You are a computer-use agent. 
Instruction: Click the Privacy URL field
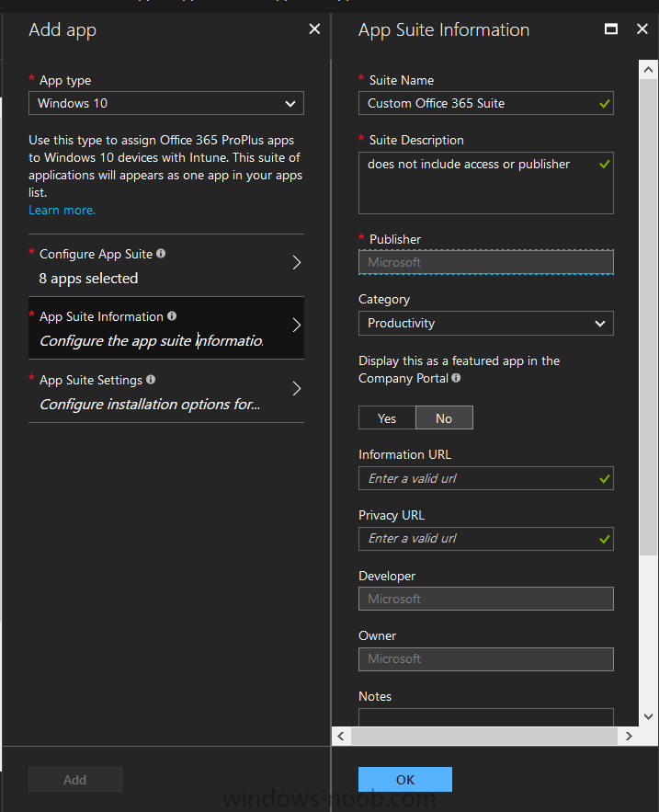point(485,539)
